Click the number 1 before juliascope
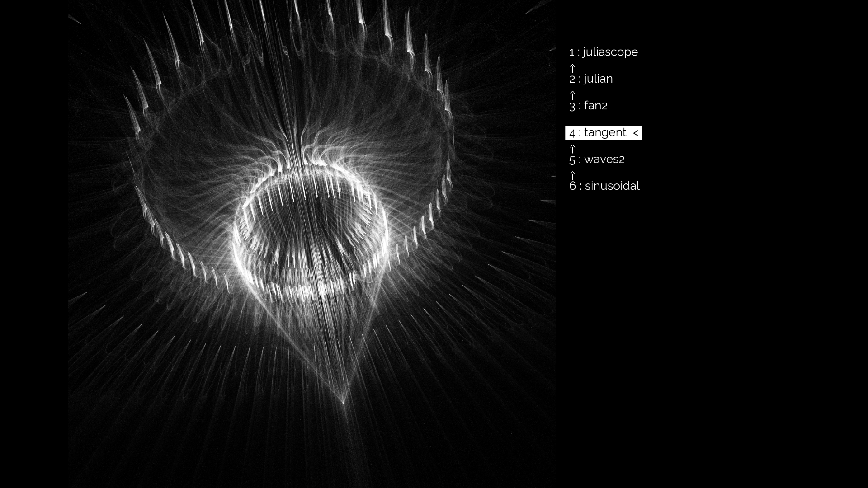 click(x=572, y=53)
